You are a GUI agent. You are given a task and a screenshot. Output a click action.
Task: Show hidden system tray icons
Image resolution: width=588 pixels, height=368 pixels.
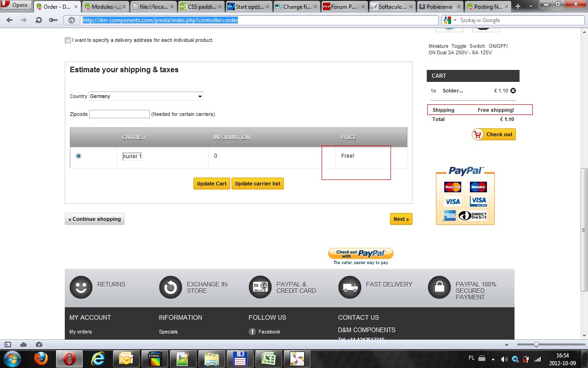coord(493,359)
